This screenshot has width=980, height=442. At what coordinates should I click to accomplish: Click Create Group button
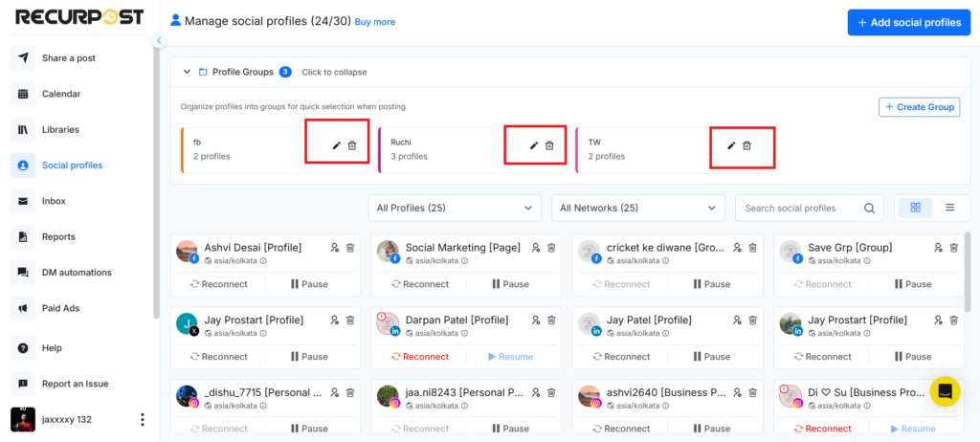click(x=920, y=107)
